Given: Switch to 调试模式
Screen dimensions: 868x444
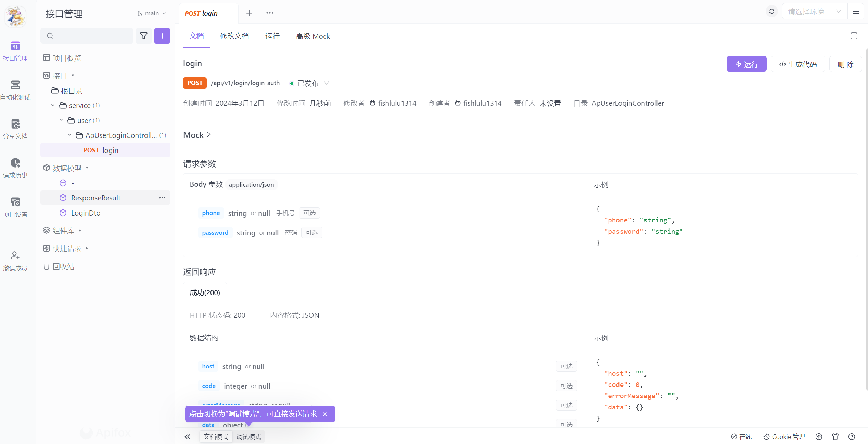Looking at the screenshot, I should click(x=248, y=436).
